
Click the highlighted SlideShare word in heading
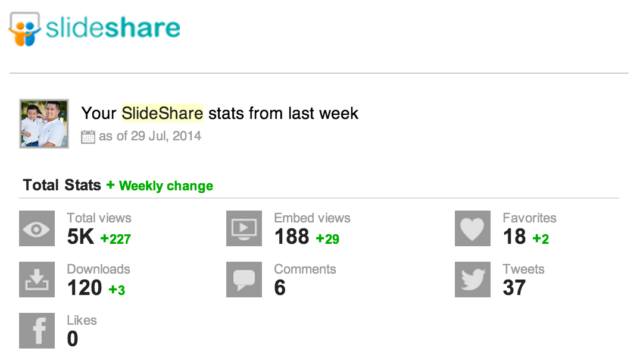pyautogui.click(x=163, y=113)
